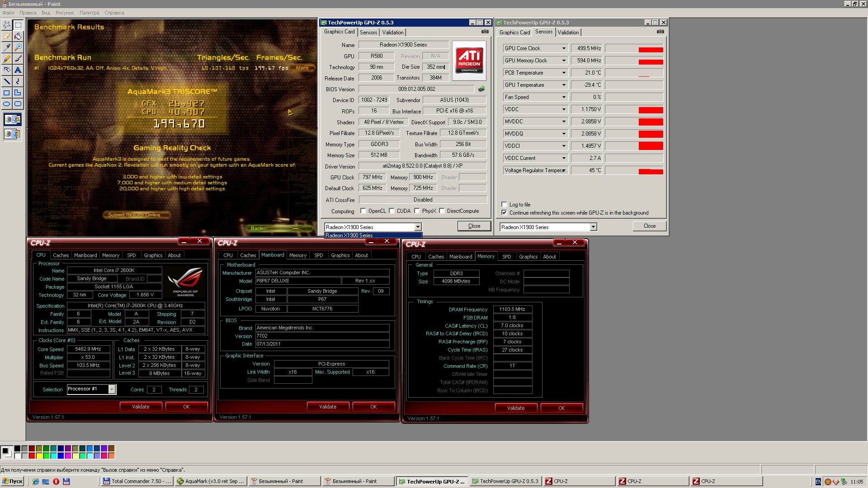868x488 pixels.
Task: Switch to AquaMark taskbar window button
Action: point(211,482)
